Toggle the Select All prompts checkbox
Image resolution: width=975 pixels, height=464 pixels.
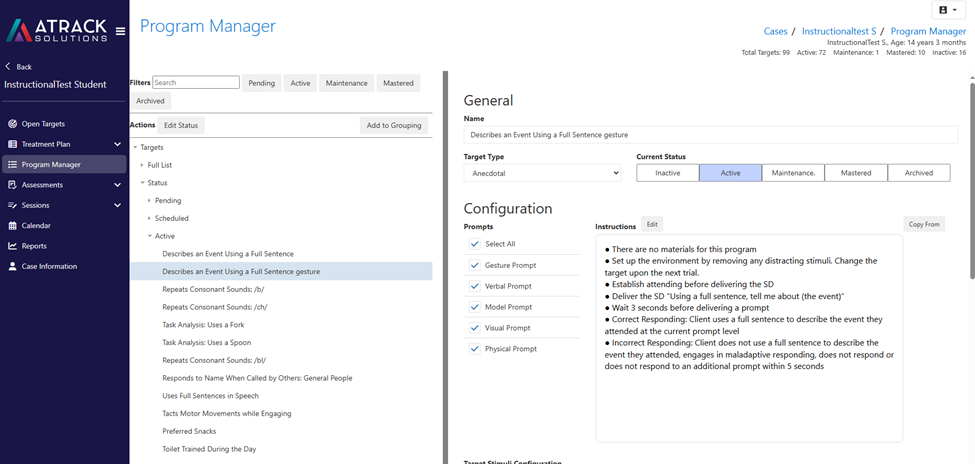475,244
